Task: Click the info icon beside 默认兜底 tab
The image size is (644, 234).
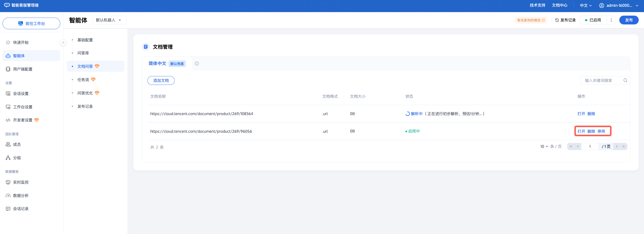Action: [197, 63]
